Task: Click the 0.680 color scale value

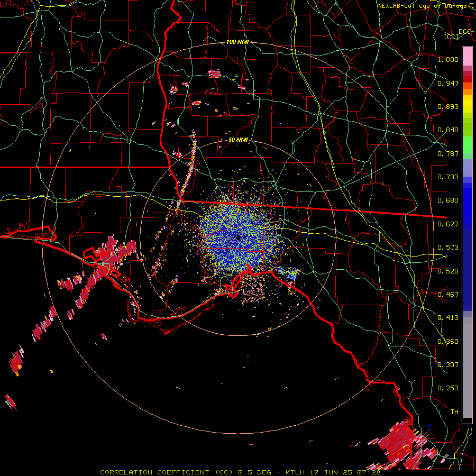Action: [448, 200]
